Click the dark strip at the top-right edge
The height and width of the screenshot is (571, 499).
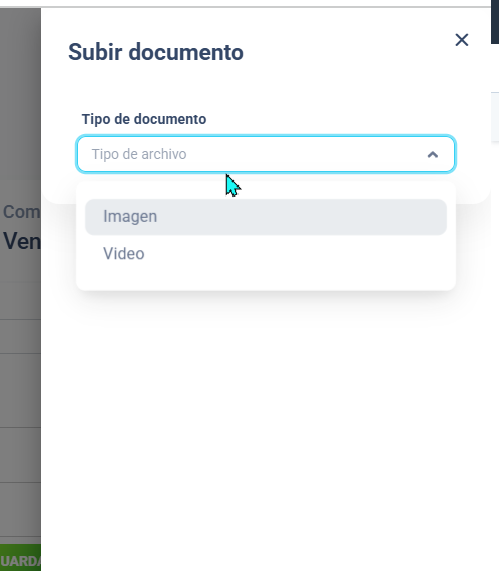(x=495, y=22)
